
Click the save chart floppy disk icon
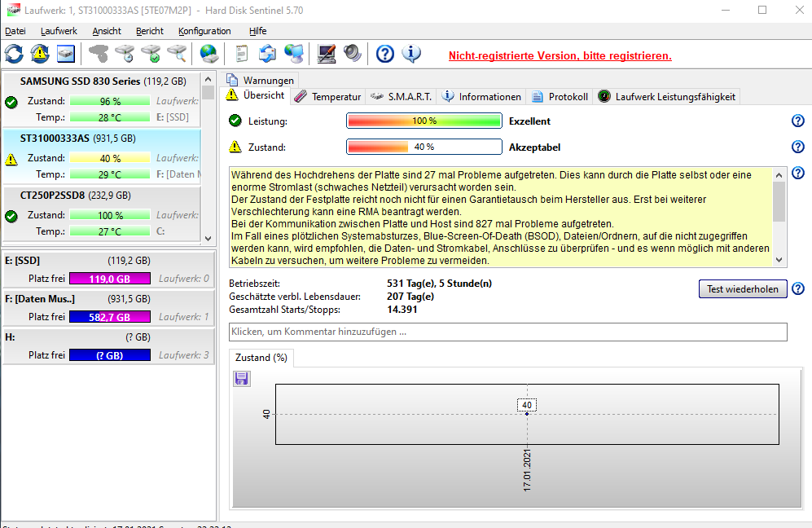point(241,379)
